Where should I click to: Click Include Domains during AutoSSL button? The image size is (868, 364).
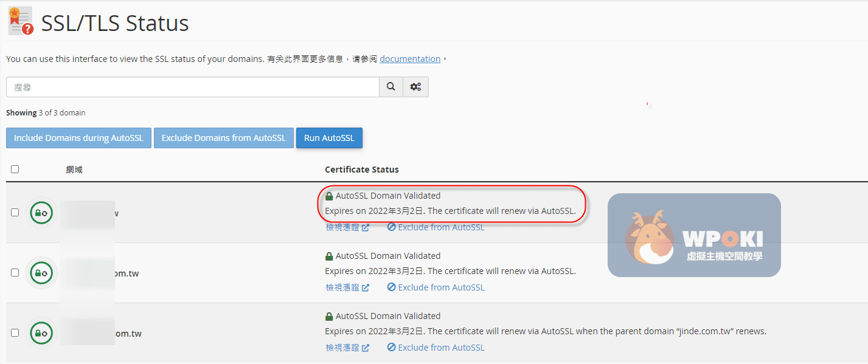coord(78,138)
